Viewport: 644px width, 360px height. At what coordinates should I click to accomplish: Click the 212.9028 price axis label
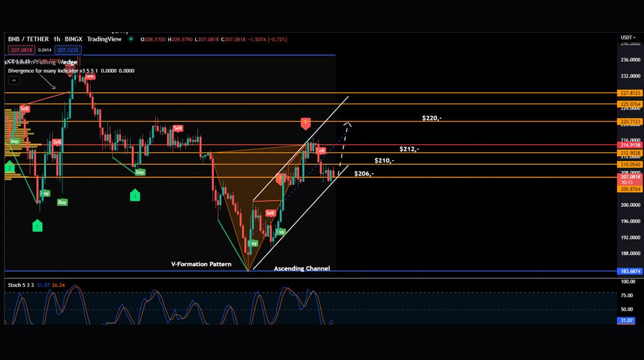tap(630, 153)
